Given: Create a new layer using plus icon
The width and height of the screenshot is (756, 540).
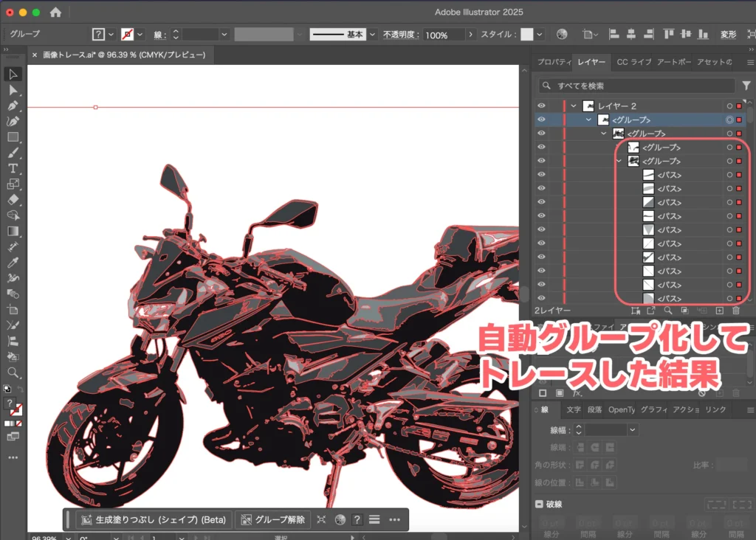Looking at the screenshot, I should 719,311.
